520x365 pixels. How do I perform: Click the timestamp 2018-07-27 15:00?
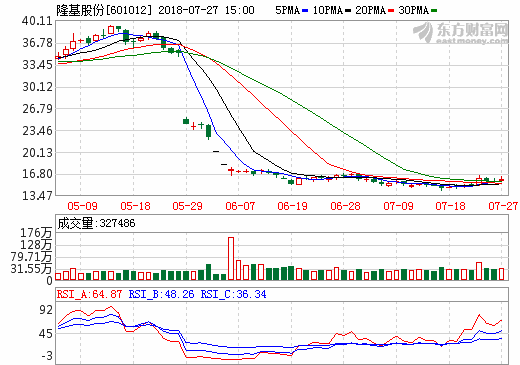206,10
